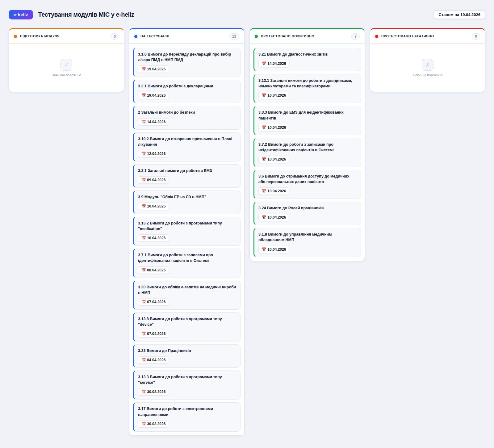494x448 pixels.
Task: Click the blue dot beside На тестуванні
Action: tap(136, 36)
